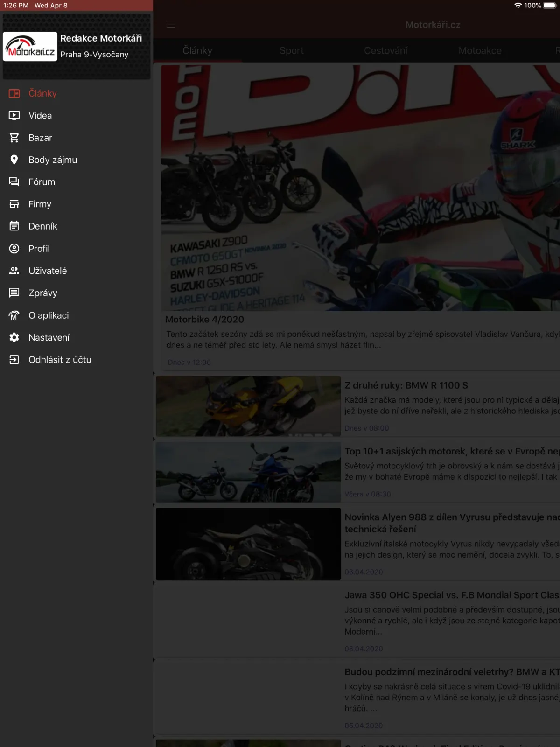Select Denník in the side menu
This screenshot has height=747, width=560.
(x=77, y=226)
